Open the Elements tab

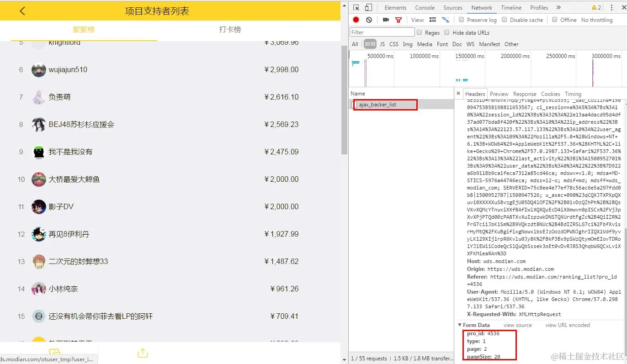pyautogui.click(x=395, y=8)
